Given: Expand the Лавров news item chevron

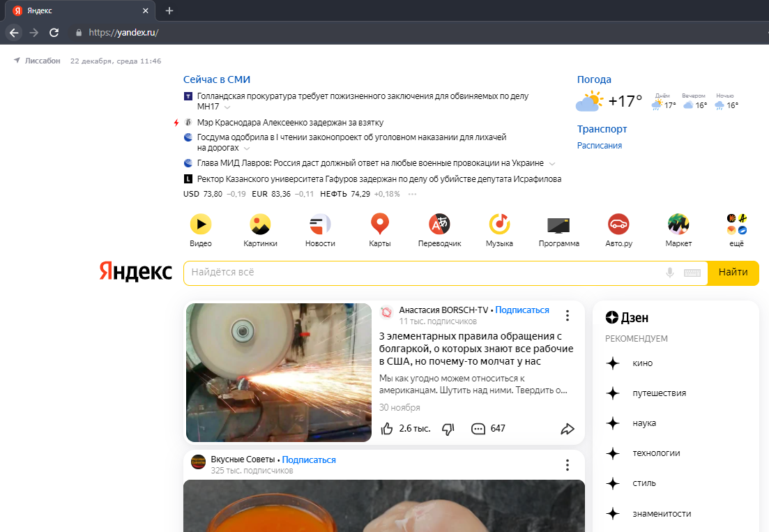Looking at the screenshot, I should pos(552,164).
